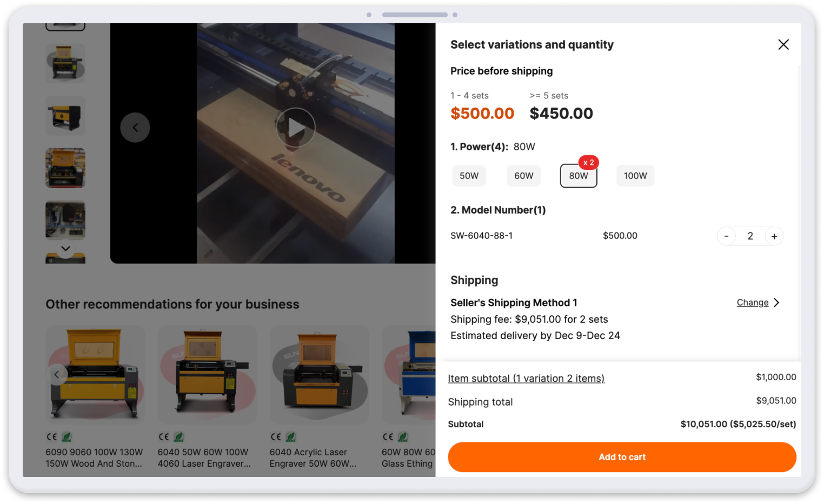Increase quantity with the plus button
This screenshot has height=504, width=824.
[774, 236]
